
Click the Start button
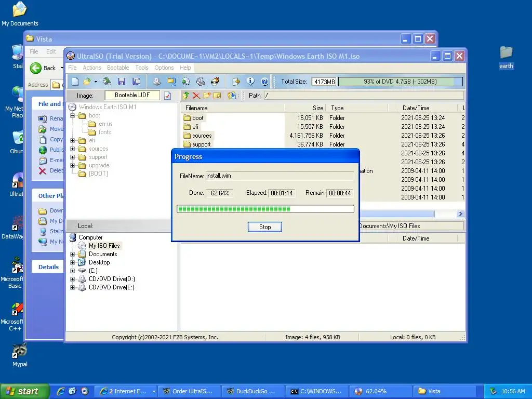[x=25, y=391]
